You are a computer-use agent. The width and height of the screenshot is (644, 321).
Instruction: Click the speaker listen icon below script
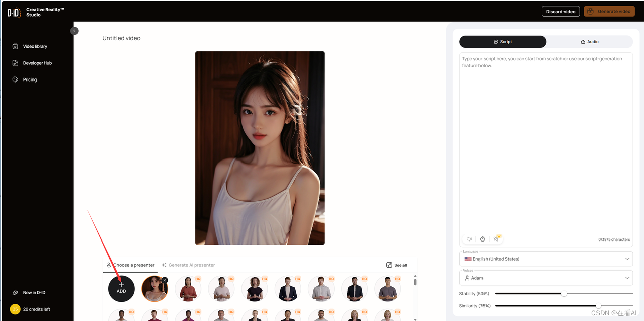pyautogui.click(x=469, y=239)
